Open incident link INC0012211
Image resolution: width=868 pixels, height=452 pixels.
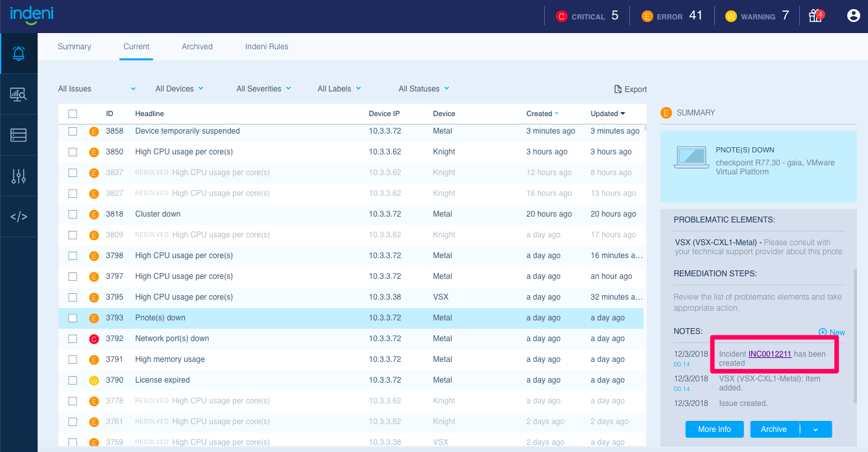pyautogui.click(x=770, y=354)
